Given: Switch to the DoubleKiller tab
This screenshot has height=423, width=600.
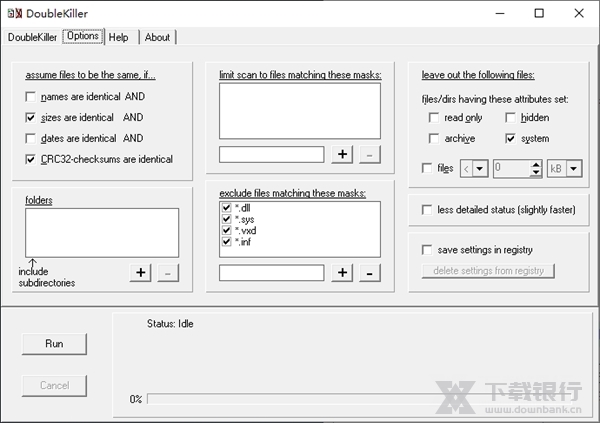Looking at the screenshot, I should tap(32, 37).
